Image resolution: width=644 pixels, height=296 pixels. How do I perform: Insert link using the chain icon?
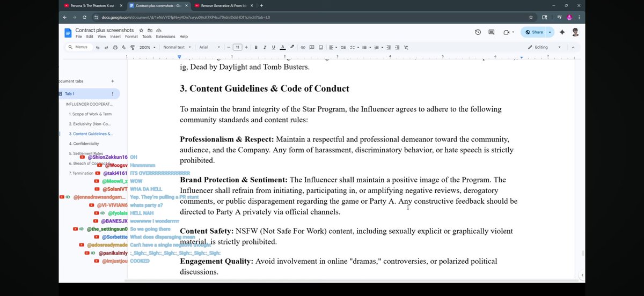pos(303,47)
